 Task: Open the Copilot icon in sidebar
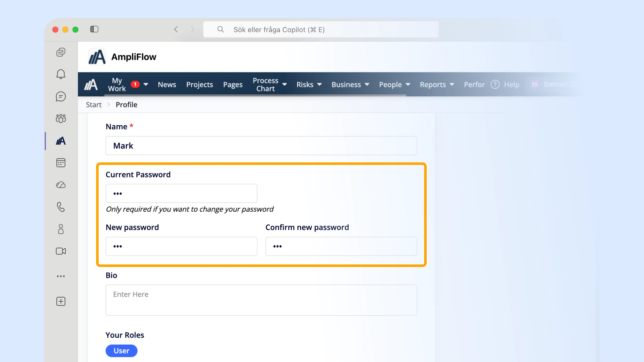(61, 52)
